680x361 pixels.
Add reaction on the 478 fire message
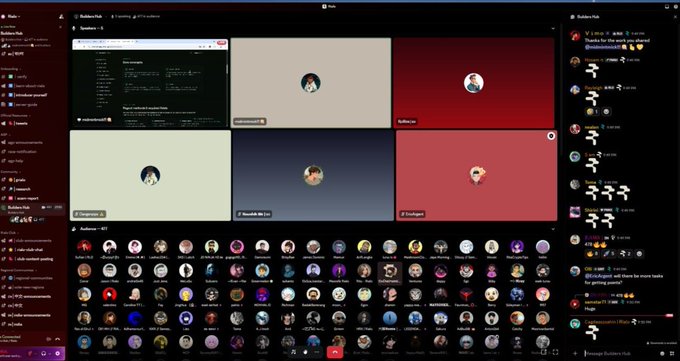pos(638,254)
